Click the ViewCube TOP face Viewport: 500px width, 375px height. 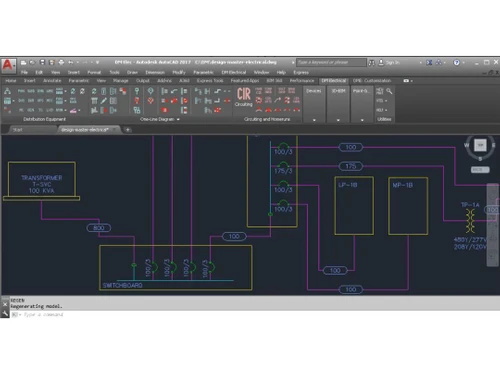pos(480,145)
